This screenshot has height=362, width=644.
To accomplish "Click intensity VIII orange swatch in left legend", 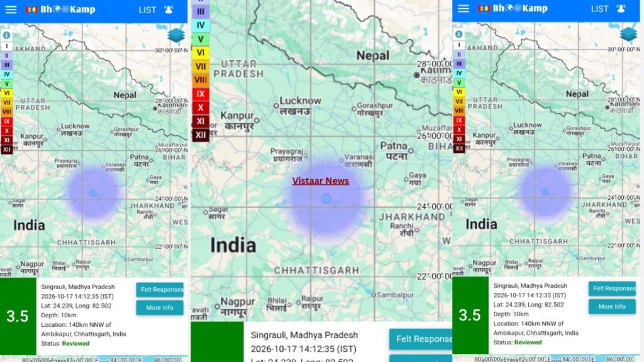I will point(6,112).
